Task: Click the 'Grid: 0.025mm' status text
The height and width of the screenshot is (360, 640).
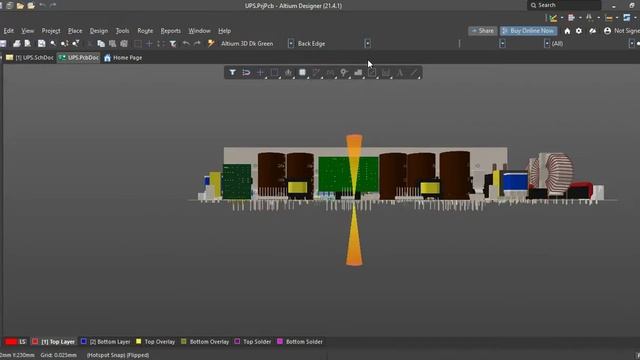Action: (x=58, y=356)
